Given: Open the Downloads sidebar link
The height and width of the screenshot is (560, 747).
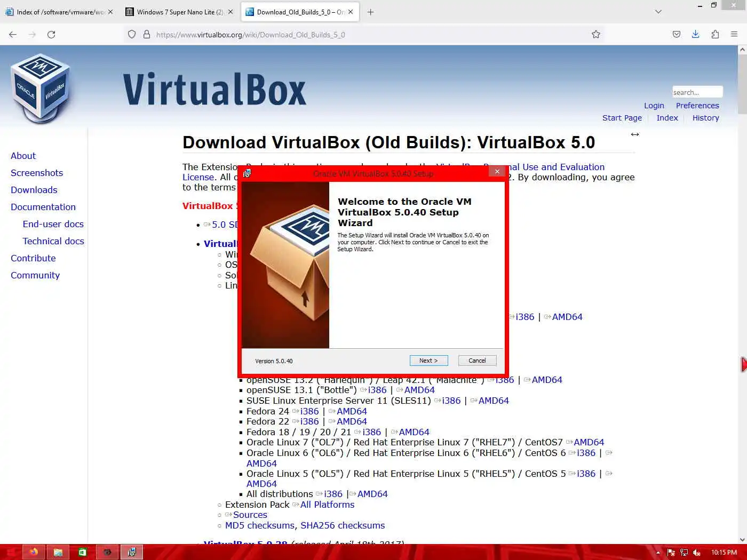Looking at the screenshot, I should point(34,190).
